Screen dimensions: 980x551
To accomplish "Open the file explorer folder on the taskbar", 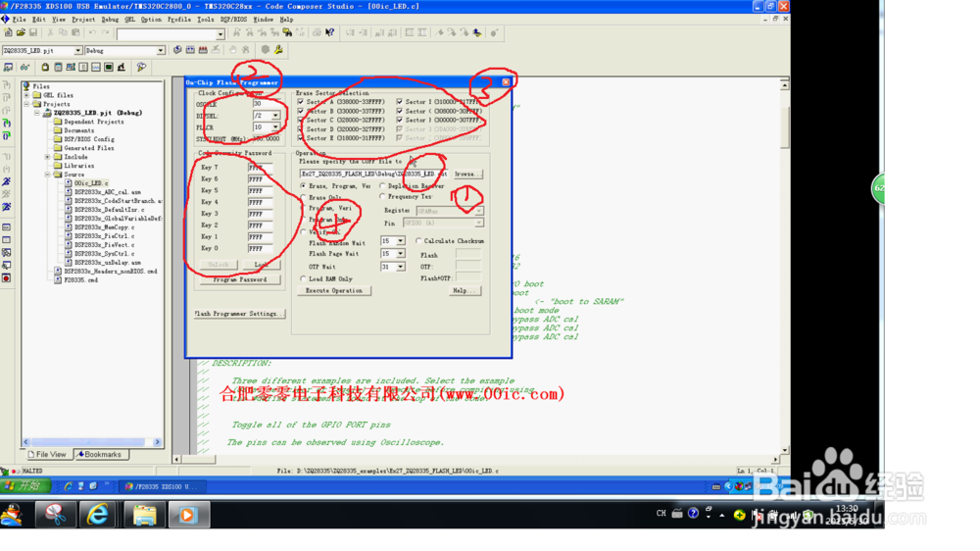I will pyautogui.click(x=144, y=515).
